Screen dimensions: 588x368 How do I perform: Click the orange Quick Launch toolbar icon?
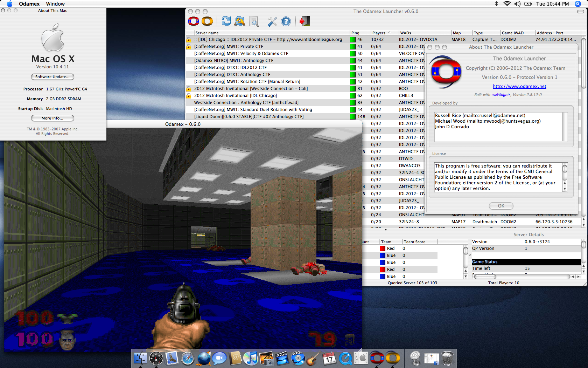coord(207,22)
